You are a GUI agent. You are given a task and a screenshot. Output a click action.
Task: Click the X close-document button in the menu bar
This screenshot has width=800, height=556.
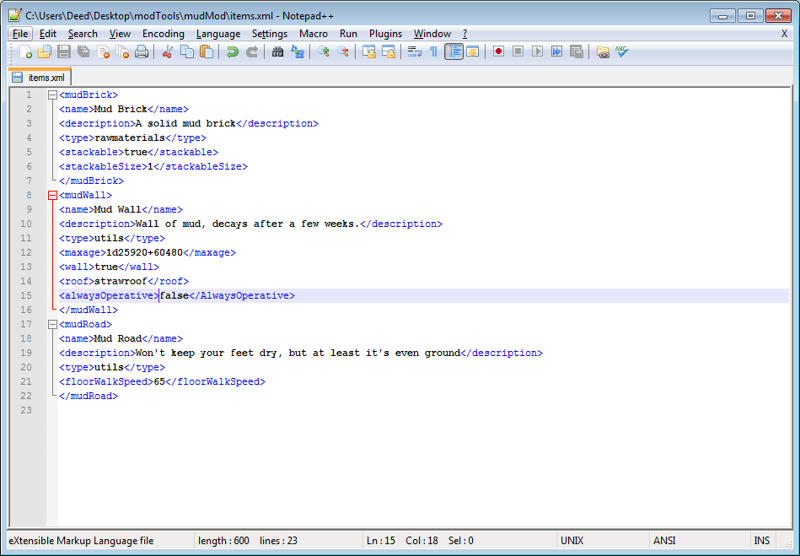(x=784, y=34)
